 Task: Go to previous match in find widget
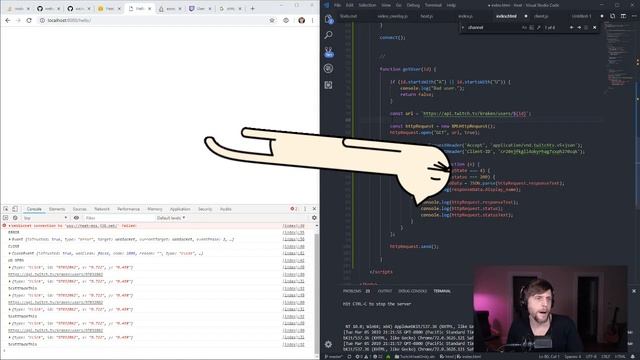(571, 27)
